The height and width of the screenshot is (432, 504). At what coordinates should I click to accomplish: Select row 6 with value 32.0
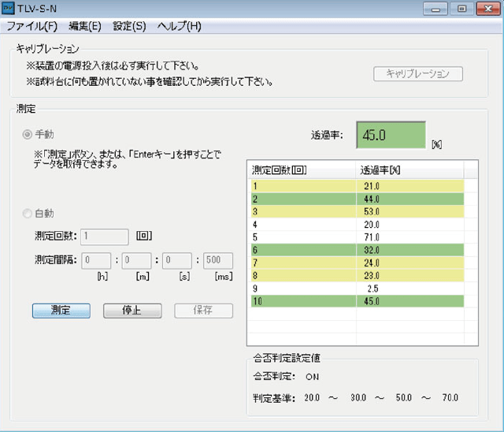click(x=358, y=250)
